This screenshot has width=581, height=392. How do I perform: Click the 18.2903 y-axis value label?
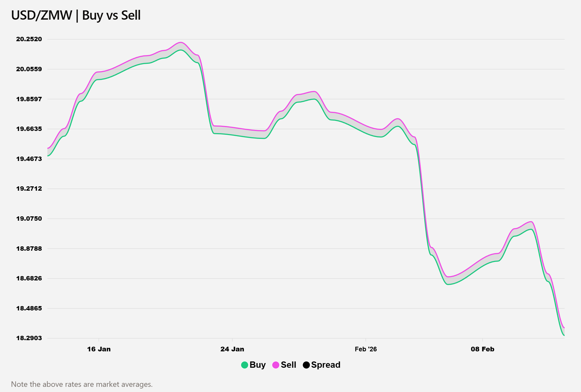29,338
